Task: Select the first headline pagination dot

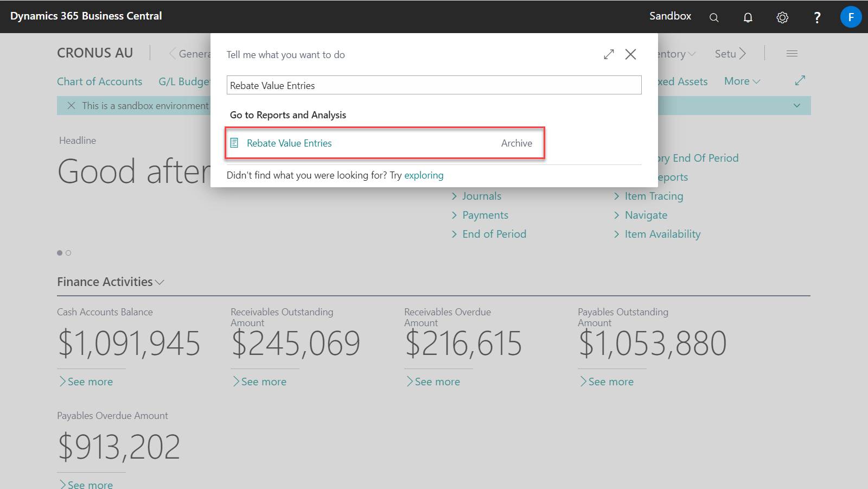Action: click(60, 253)
